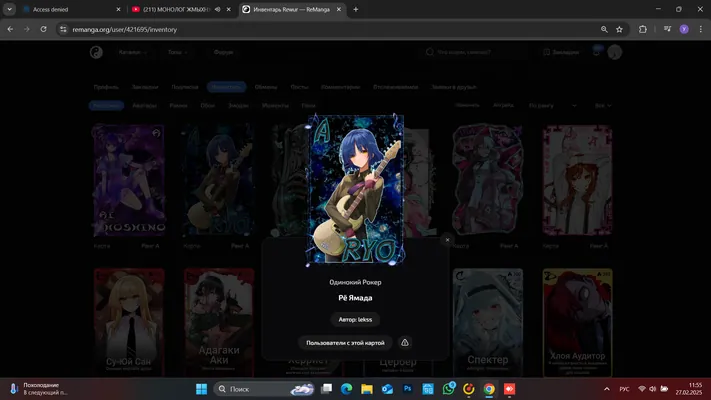Viewport: 711px width, 400px height.
Task: Close the Ryo Yamada card popup
Action: 447,240
